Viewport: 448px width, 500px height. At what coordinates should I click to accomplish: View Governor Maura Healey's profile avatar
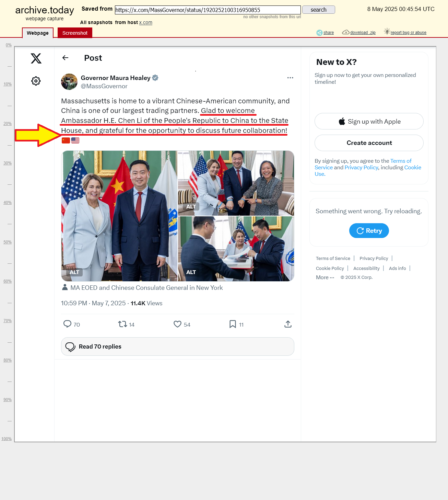tap(69, 82)
